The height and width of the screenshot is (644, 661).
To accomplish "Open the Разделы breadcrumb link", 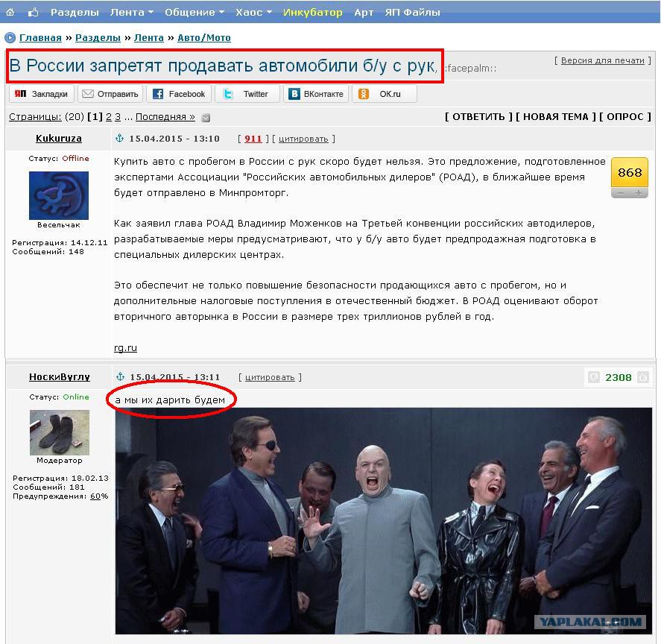I will click(x=98, y=37).
